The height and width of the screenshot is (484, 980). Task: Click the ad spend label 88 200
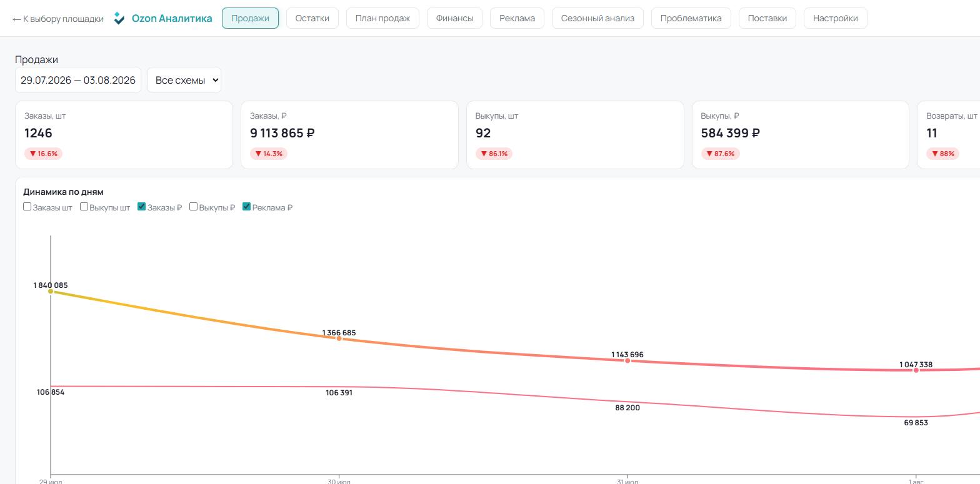pyautogui.click(x=627, y=408)
